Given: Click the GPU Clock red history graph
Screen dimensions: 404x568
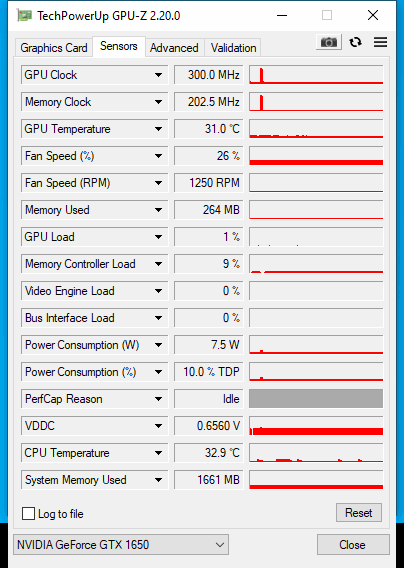Looking at the screenshot, I should pos(316,75).
